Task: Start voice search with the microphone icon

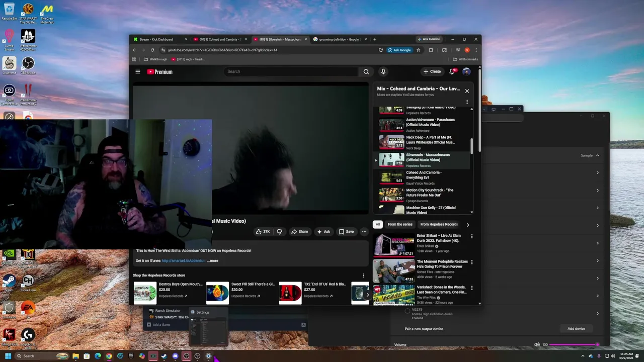Action: [383, 71]
